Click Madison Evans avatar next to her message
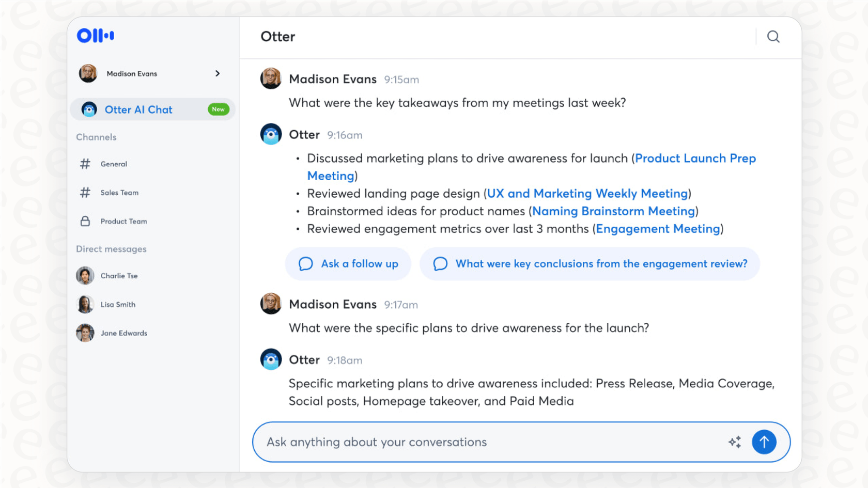Screen dimensions: 868x488 click(270, 78)
